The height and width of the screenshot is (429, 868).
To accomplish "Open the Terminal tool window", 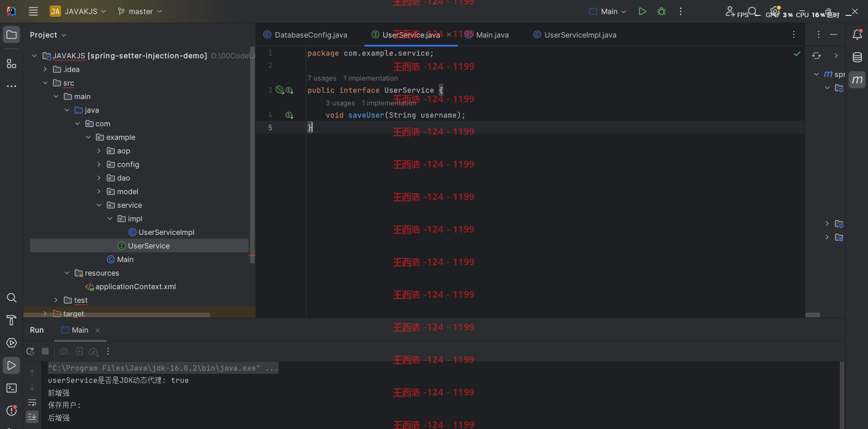I will 12,388.
